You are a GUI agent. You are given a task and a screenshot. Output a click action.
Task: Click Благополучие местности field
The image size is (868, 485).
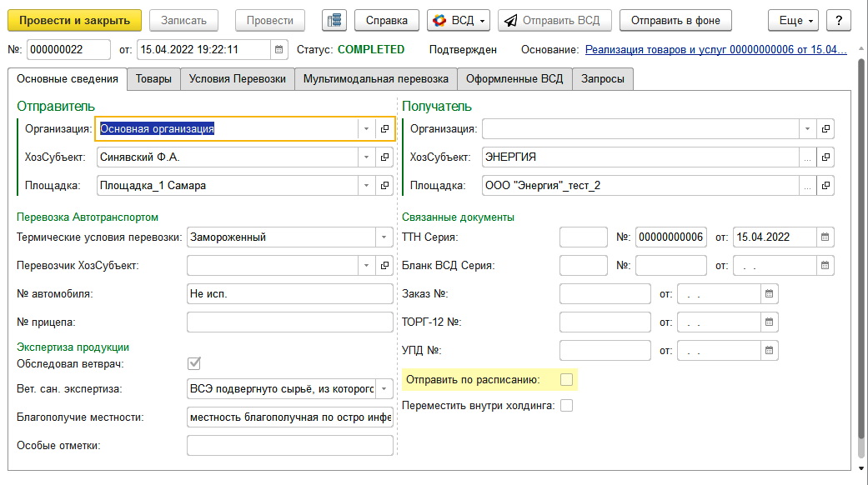coord(290,417)
